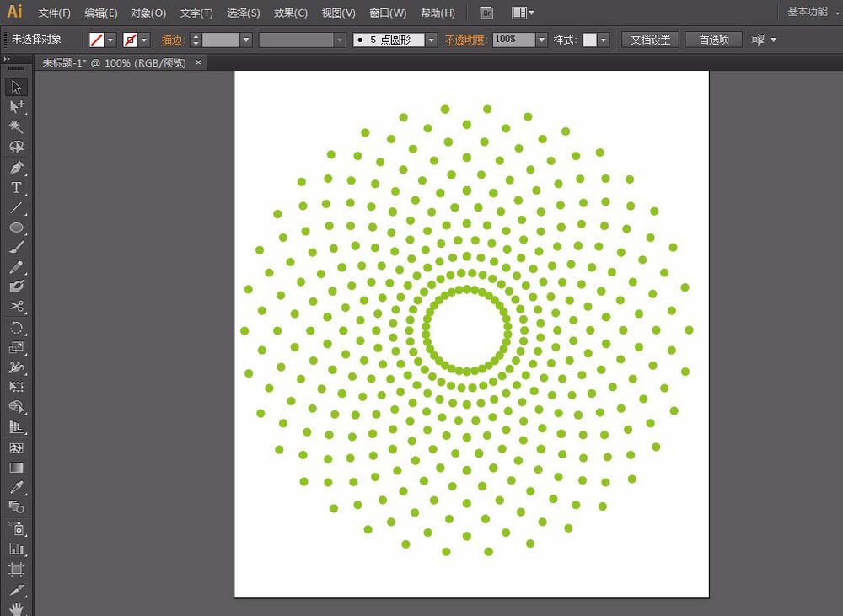Open the 视图(V) menu

[338, 13]
